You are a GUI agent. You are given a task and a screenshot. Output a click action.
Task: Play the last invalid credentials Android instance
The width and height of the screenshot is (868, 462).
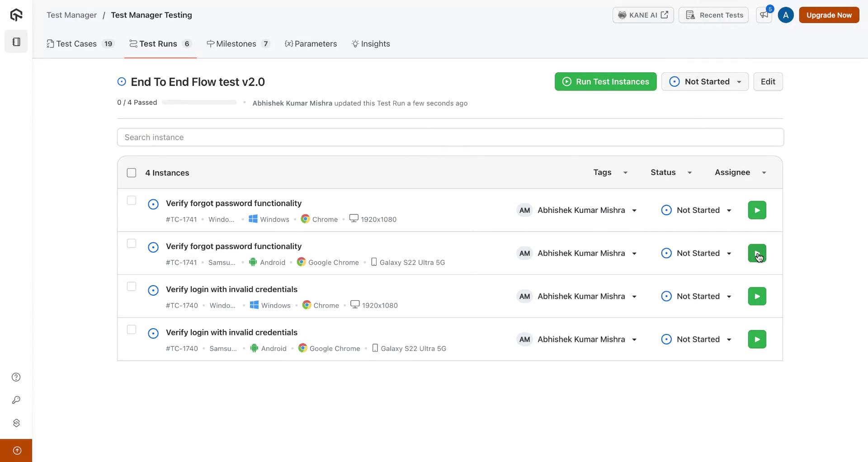click(x=757, y=339)
